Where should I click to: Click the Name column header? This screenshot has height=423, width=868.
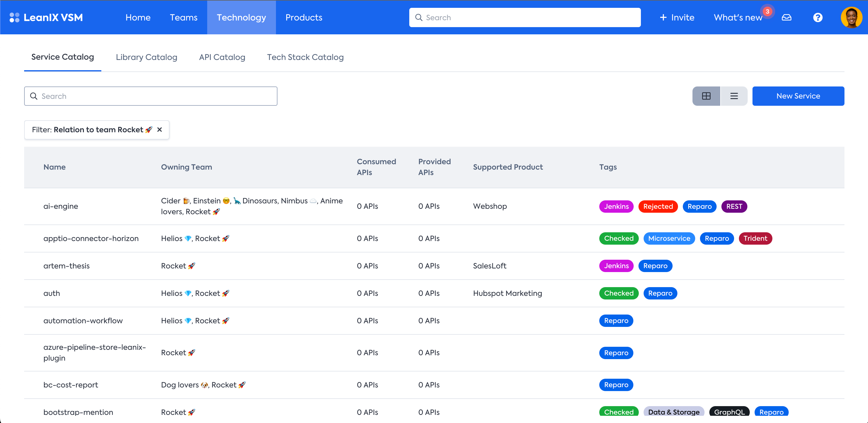coord(55,167)
